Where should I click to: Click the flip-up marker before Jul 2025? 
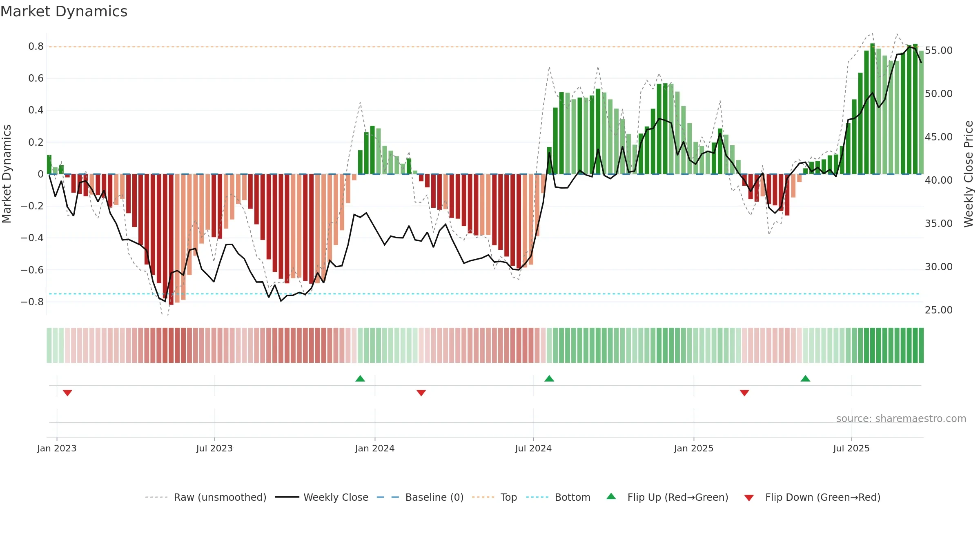click(x=805, y=378)
